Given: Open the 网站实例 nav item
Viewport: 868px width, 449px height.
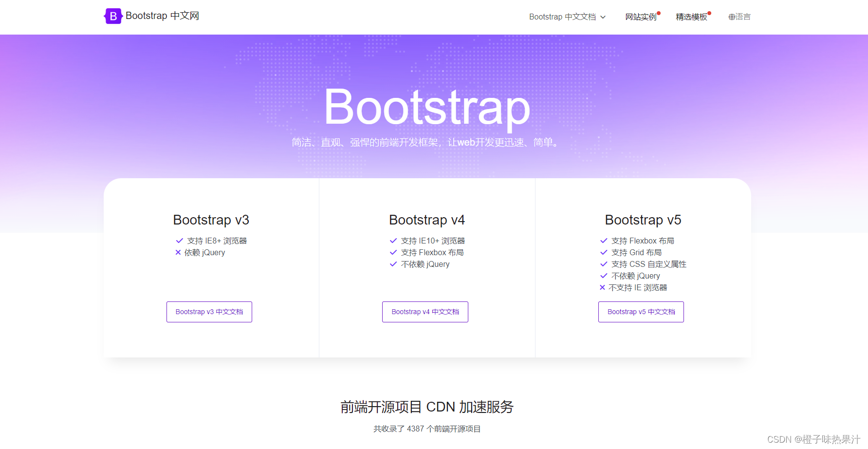Looking at the screenshot, I should [x=641, y=17].
